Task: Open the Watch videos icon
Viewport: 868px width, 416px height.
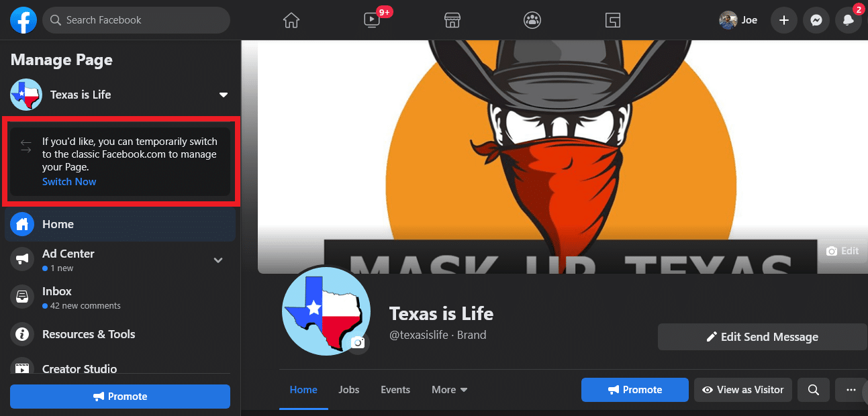Action: pyautogui.click(x=371, y=20)
